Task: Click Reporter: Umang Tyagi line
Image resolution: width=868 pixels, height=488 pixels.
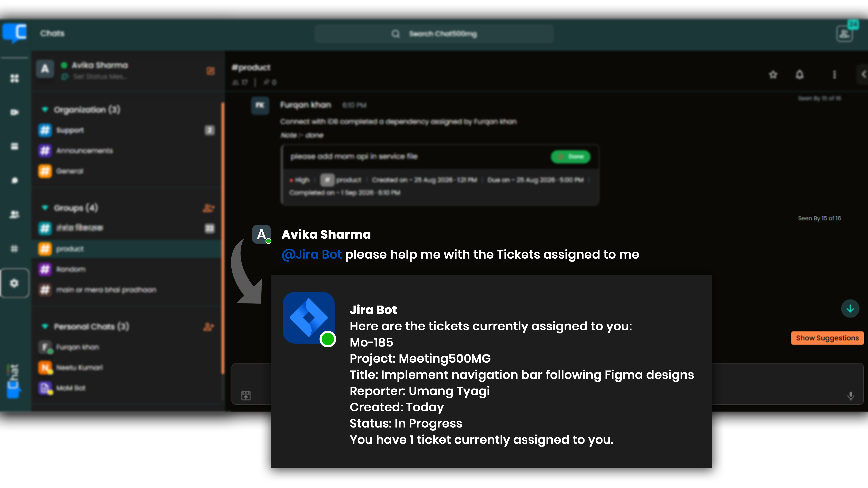Action: pos(420,391)
